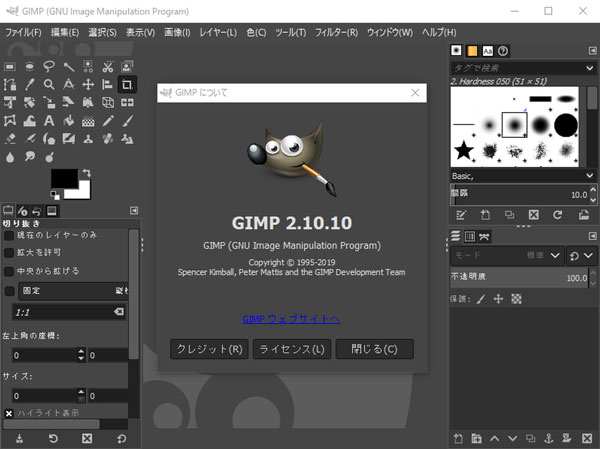This screenshot has height=449, width=600.
Task: Toggle lock position and size icon
Action: pos(498,299)
